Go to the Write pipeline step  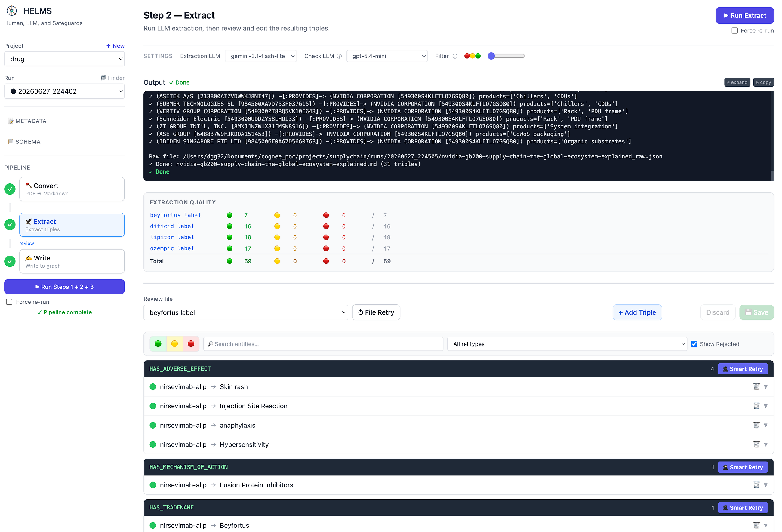click(x=72, y=261)
